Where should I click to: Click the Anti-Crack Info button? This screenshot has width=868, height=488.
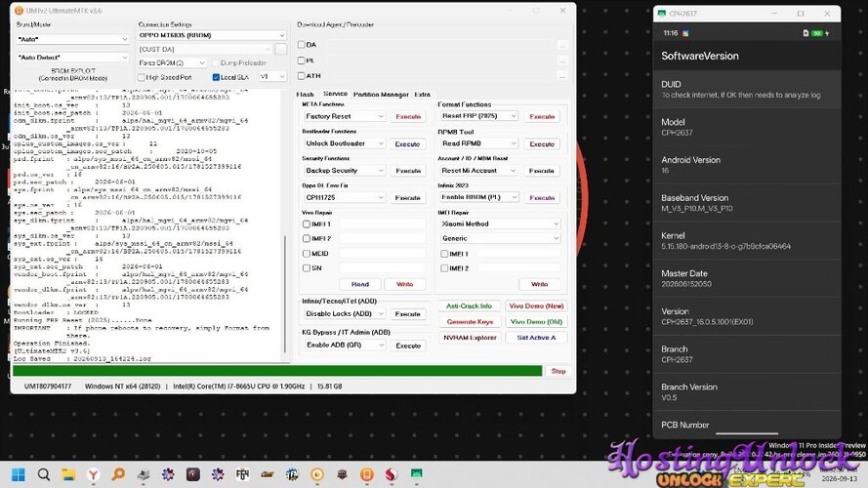tap(469, 305)
